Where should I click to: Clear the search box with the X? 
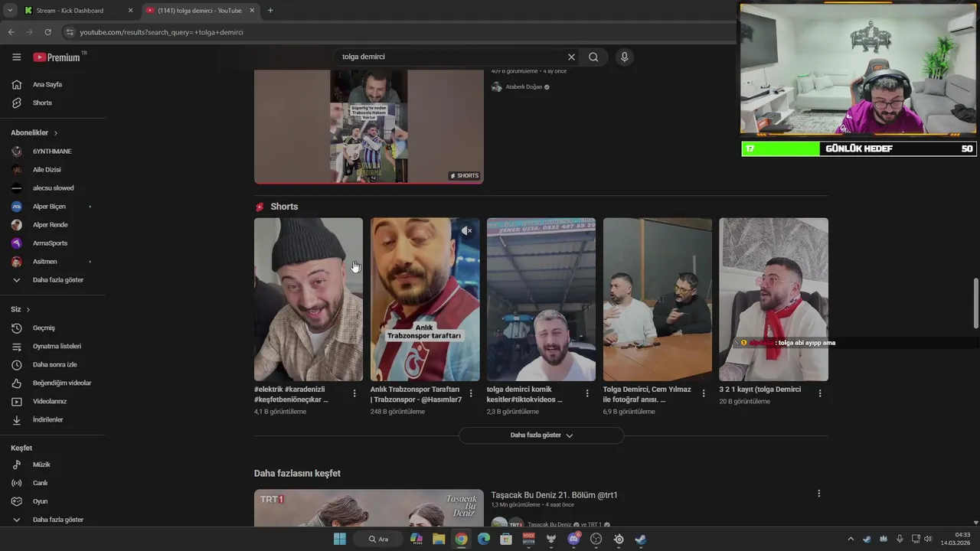[571, 57]
